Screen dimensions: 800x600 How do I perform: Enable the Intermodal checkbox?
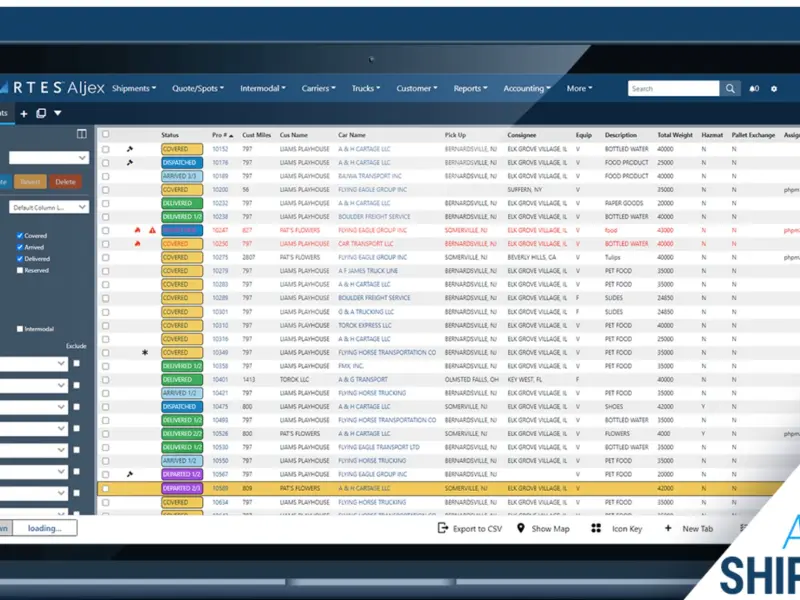click(20, 329)
